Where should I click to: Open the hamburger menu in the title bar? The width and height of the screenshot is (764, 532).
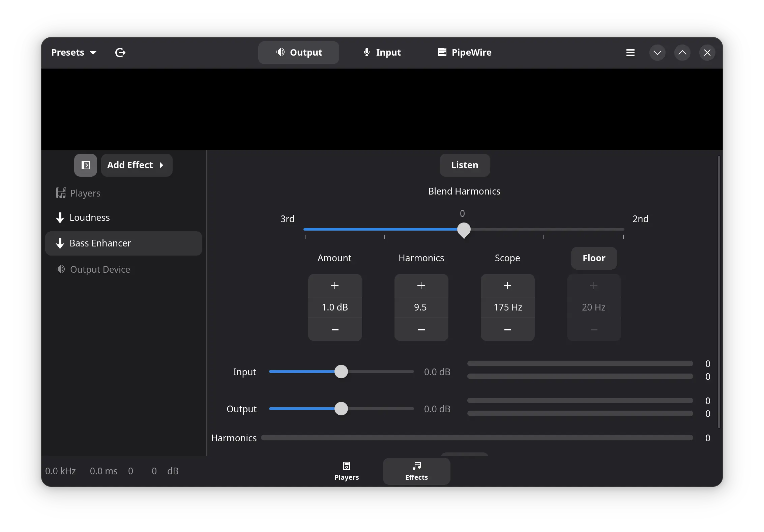click(630, 52)
